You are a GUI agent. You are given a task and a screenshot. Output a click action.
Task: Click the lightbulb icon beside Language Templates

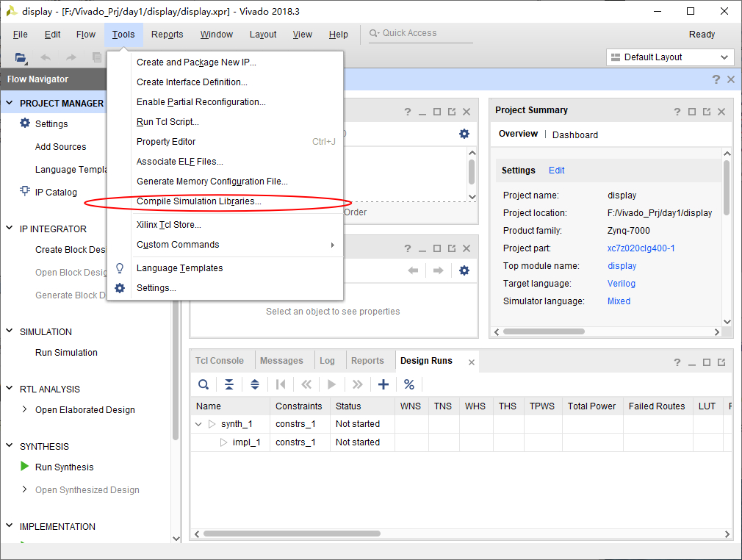120,268
